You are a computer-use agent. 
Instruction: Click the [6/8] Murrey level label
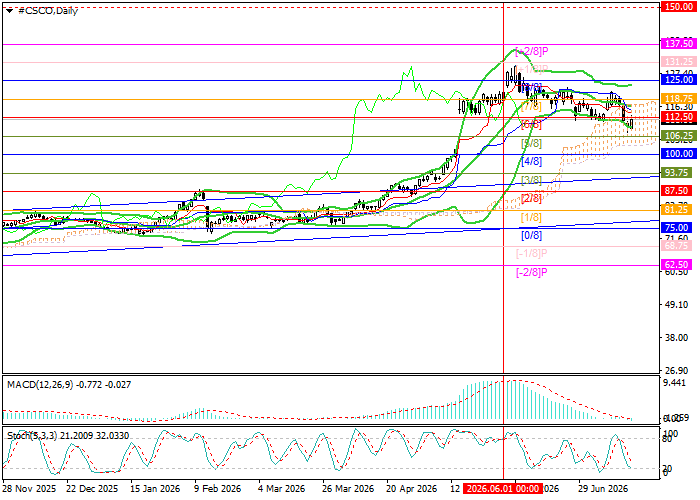(x=531, y=125)
